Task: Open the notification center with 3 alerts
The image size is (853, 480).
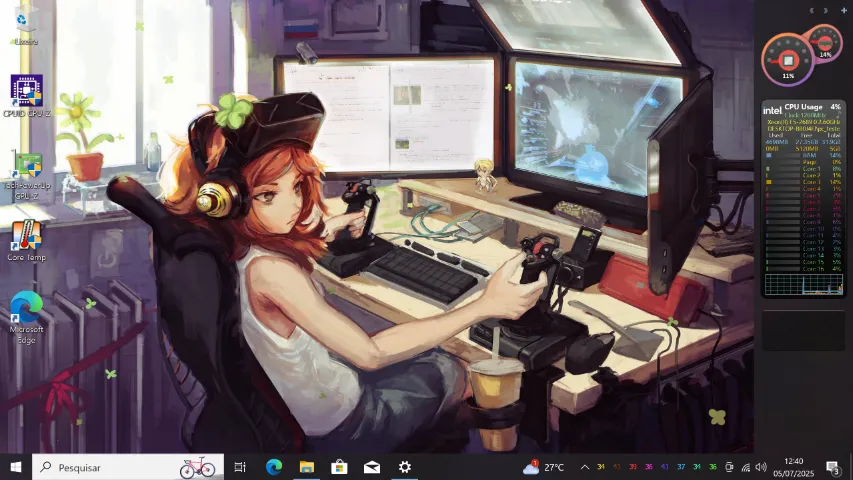Action: pyautogui.click(x=833, y=467)
